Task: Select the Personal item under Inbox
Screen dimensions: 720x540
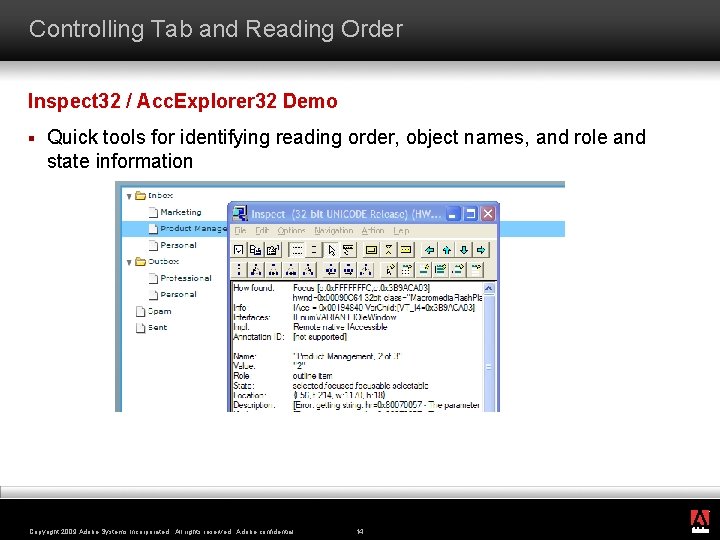Action: click(173, 245)
